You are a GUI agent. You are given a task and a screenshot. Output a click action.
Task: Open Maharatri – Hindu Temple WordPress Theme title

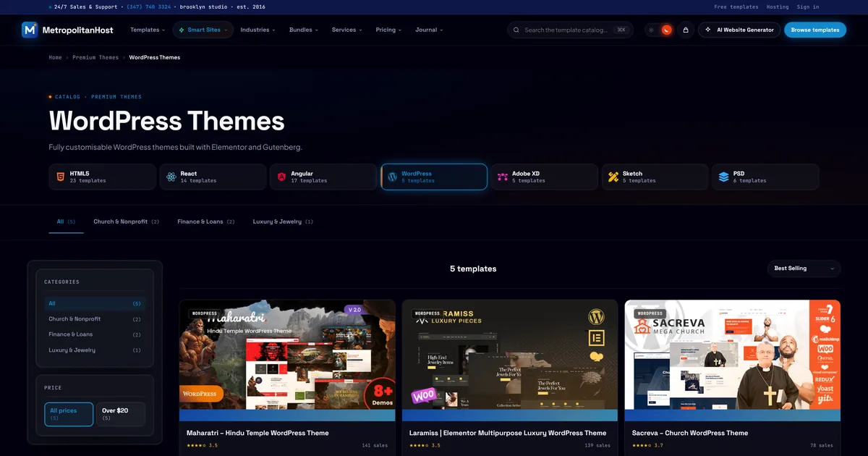pyautogui.click(x=258, y=433)
